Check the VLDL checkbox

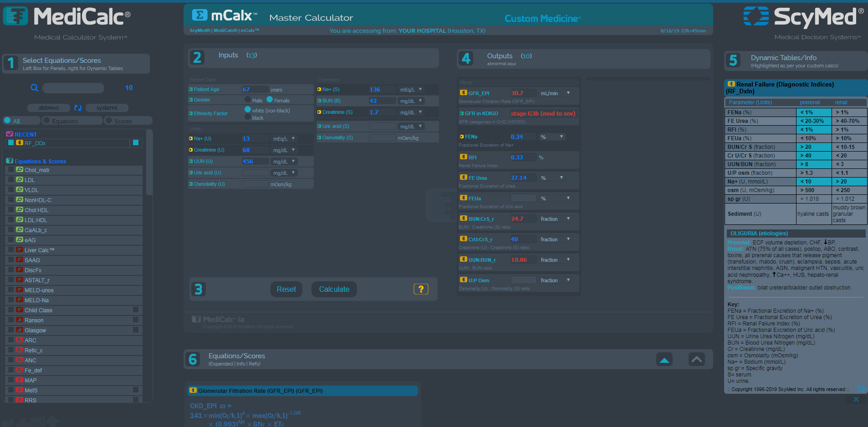point(11,190)
